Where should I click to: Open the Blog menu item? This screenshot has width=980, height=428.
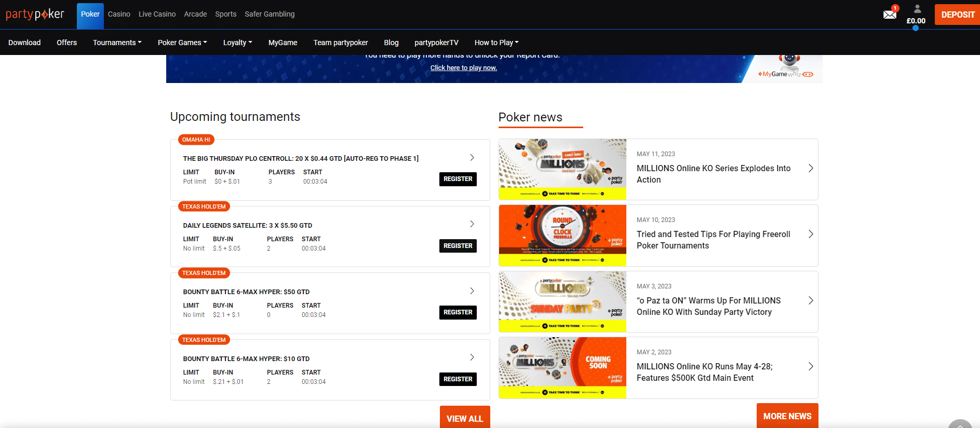point(392,43)
